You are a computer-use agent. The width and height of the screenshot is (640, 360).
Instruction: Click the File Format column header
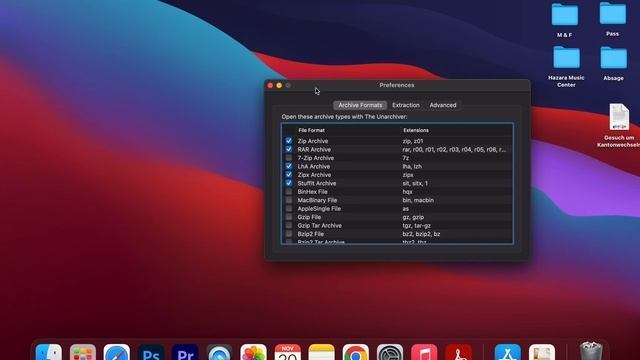[311, 130]
